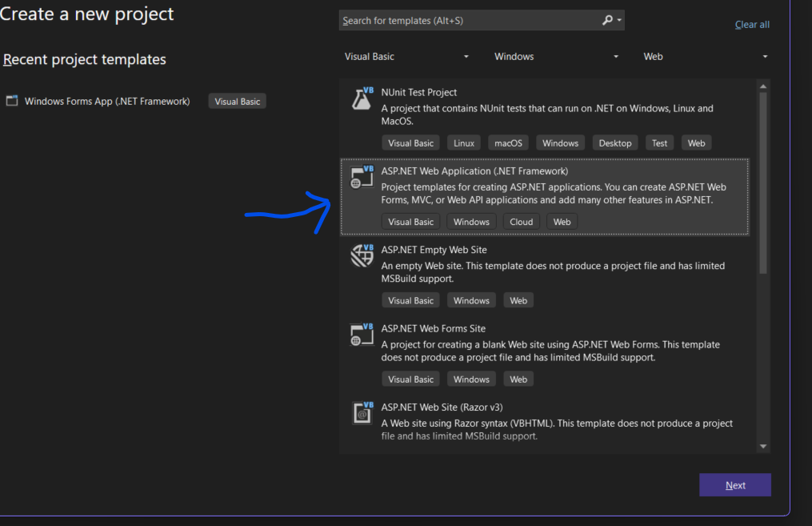Click Visual Basic tag under ASP.NET Web Application

(410, 222)
